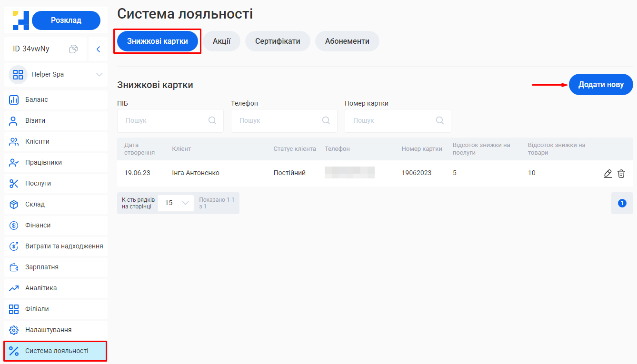
Task: Click the Додати нову button
Action: pyautogui.click(x=601, y=84)
